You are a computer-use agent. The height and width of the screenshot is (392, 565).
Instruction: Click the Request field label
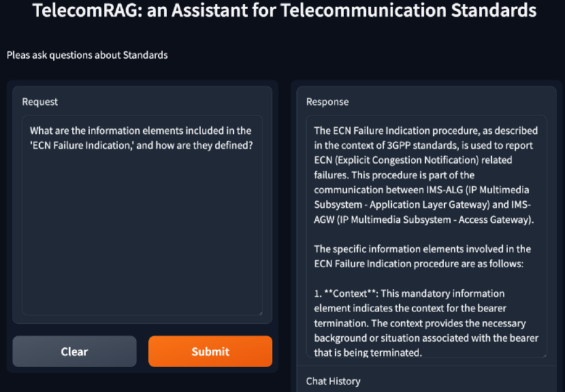40,101
